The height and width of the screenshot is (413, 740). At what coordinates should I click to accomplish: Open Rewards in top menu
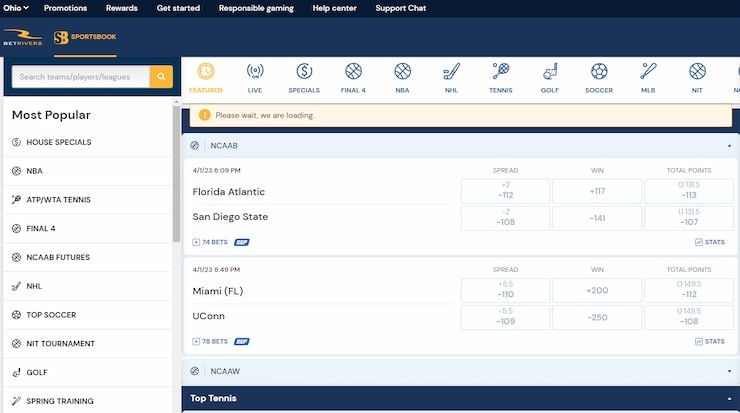pos(122,8)
